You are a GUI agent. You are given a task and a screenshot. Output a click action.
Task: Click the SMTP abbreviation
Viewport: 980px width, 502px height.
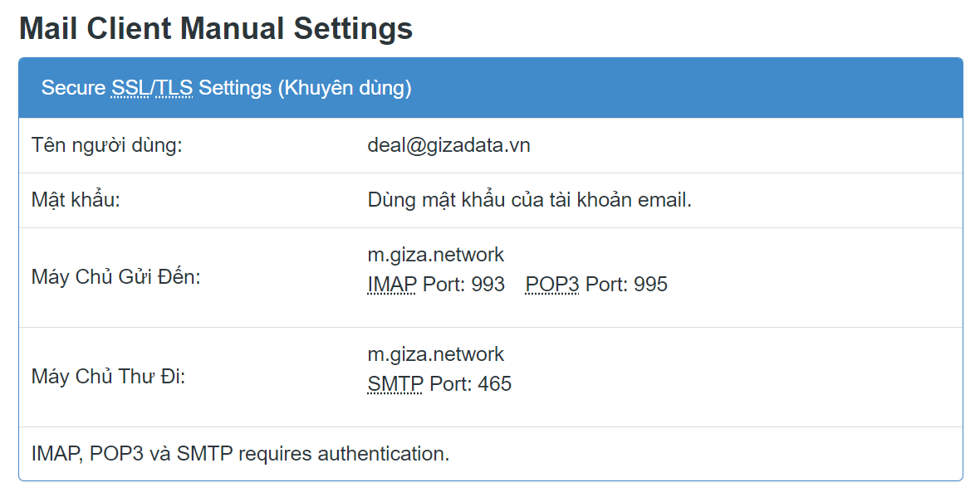[395, 384]
